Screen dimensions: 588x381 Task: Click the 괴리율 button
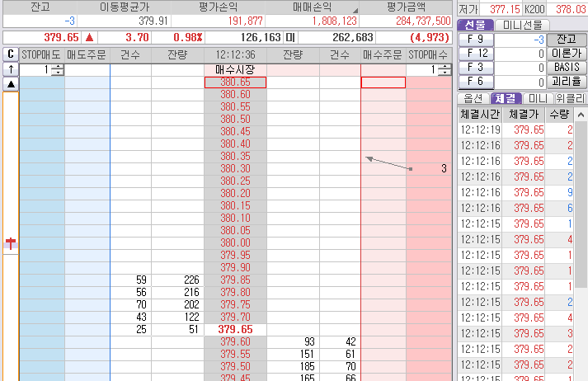click(x=567, y=82)
